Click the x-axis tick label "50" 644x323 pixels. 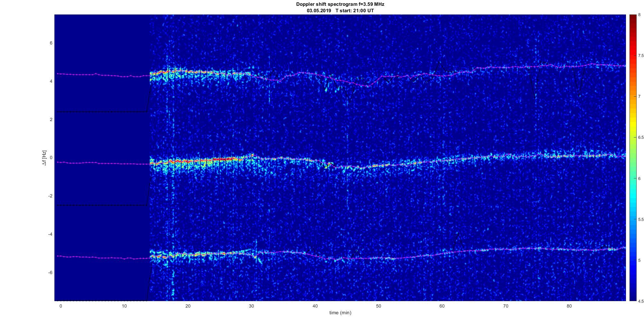pos(378,306)
